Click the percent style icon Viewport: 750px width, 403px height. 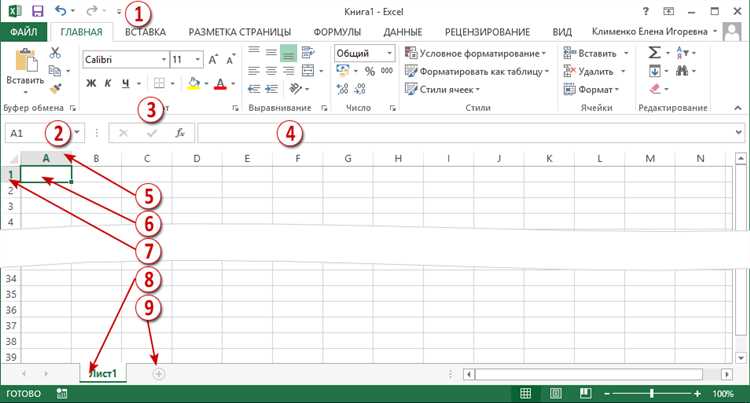pos(370,71)
